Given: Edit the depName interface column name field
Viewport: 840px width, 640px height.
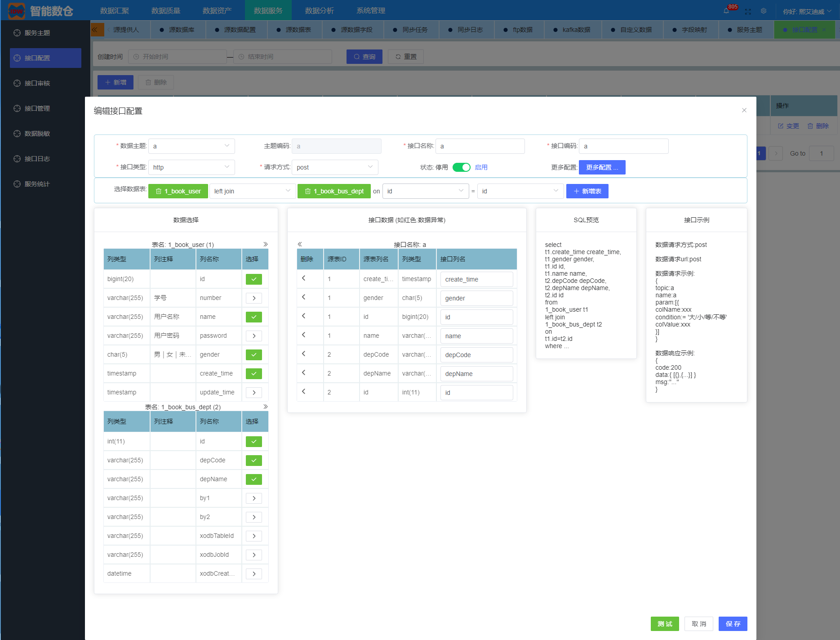Looking at the screenshot, I should click(477, 374).
